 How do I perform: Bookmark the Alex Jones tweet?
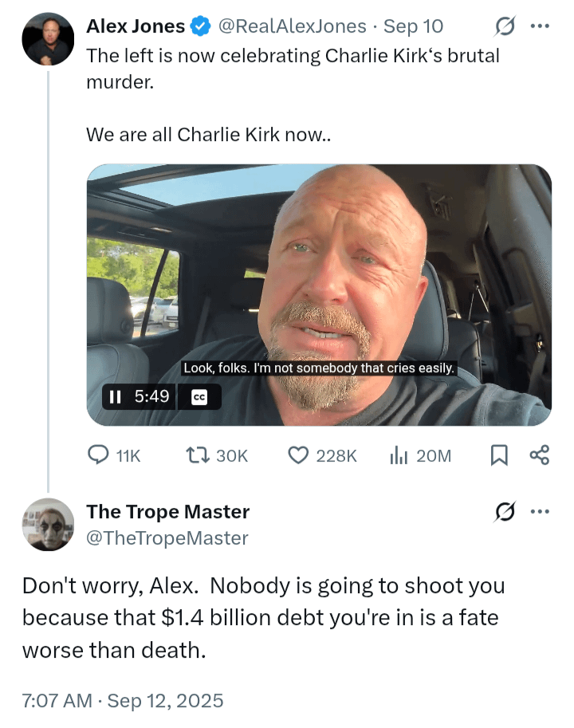tap(499, 455)
